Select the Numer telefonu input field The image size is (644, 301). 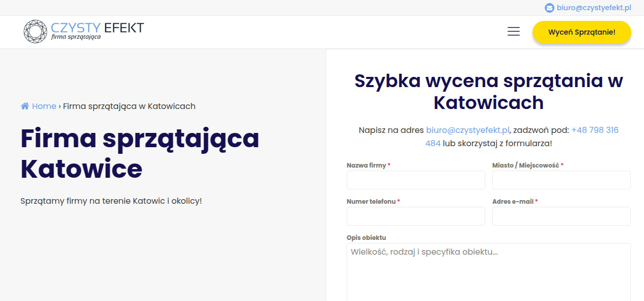click(415, 216)
